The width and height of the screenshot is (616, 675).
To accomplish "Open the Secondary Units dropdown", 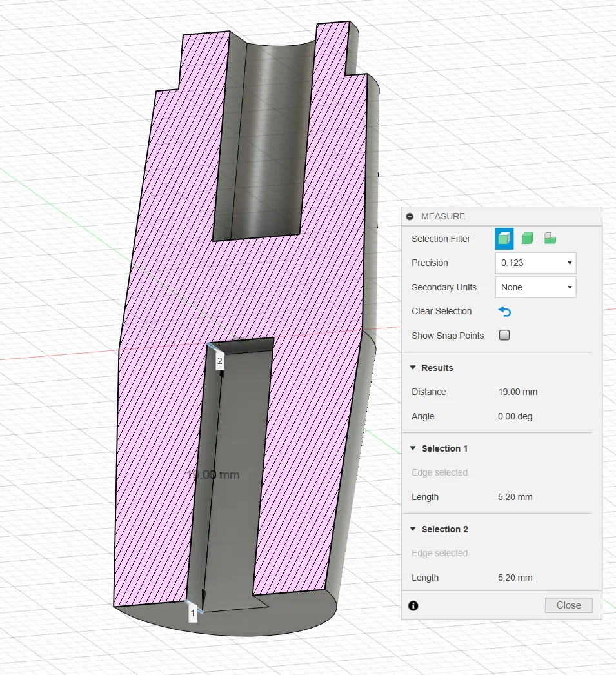I will pyautogui.click(x=535, y=287).
